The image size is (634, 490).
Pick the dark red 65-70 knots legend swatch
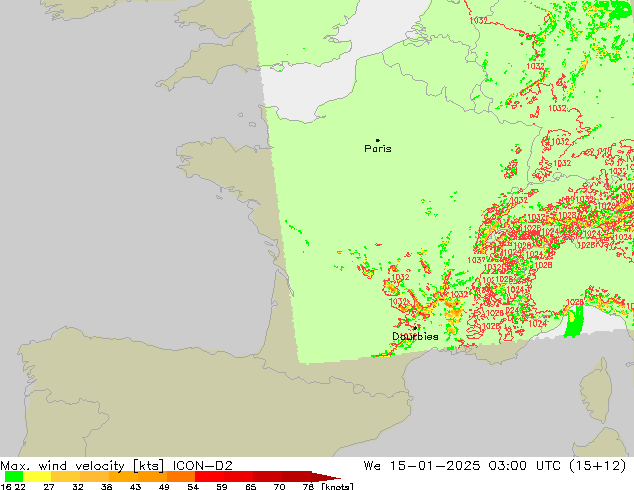tap(267, 477)
